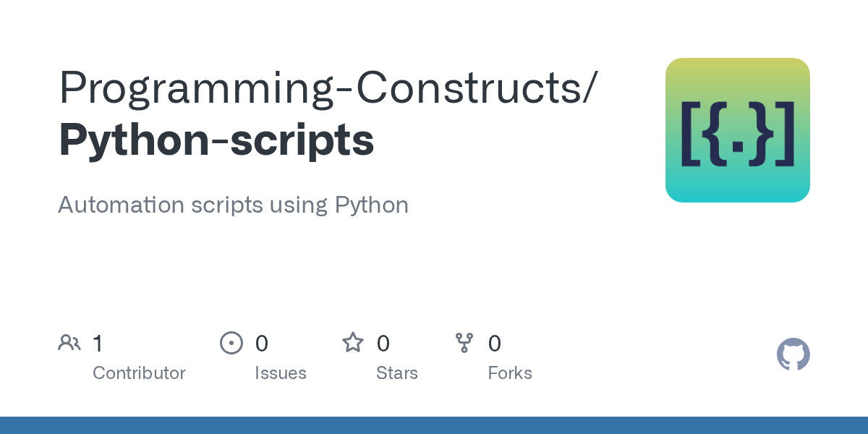The width and height of the screenshot is (868, 434).
Task: Click the Forks branch icon
Action: click(464, 343)
